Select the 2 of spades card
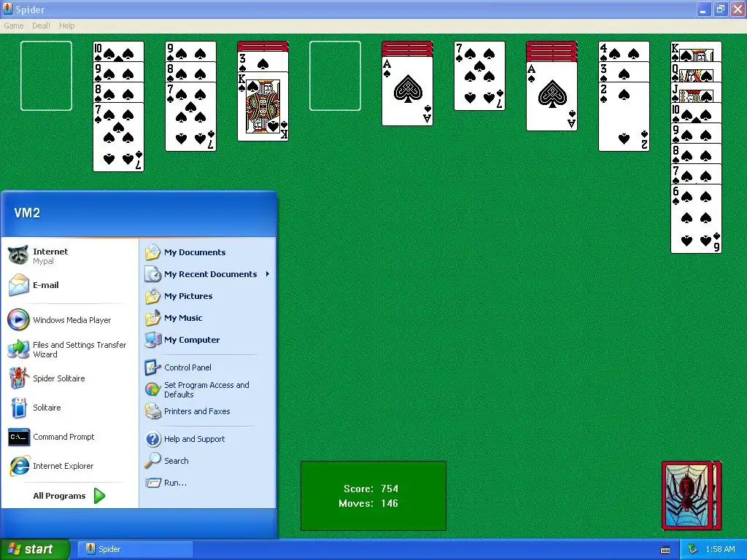 pyautogui.click(x=624, y=117)
